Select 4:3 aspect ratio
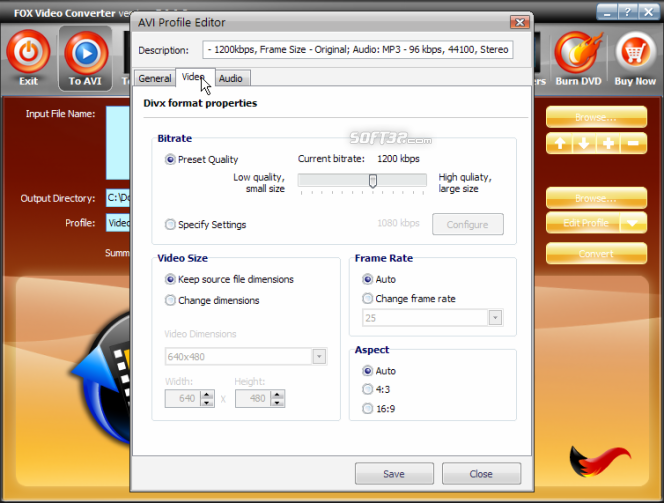This screenshot has width=664, height=503. pos(368,389)
